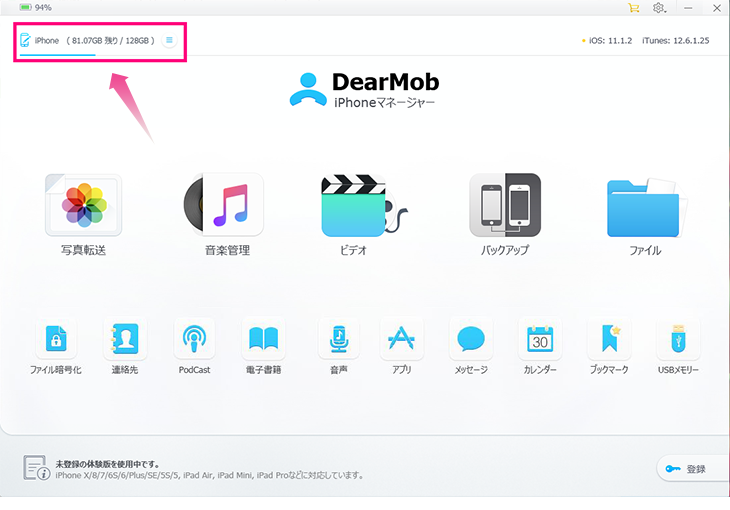730x510 pixels.
Task: Open the ファイル folder icon
Action: pyautogui.click(x=647, y=207)
